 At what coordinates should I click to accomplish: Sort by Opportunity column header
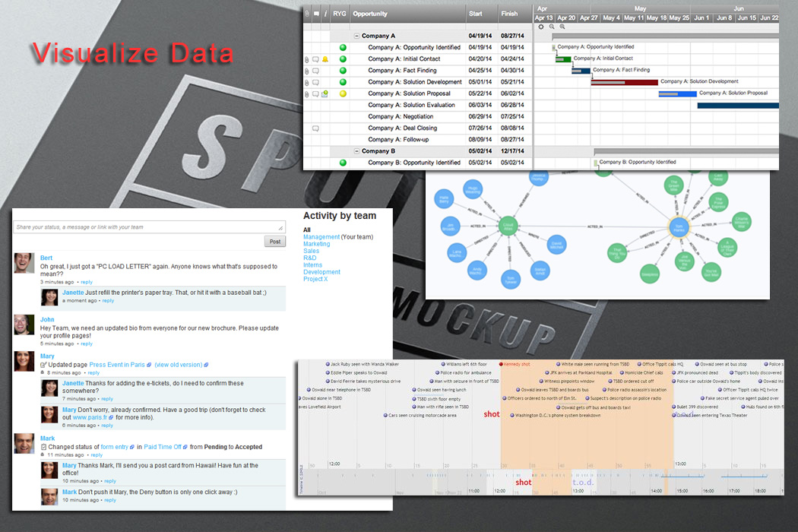370,14
